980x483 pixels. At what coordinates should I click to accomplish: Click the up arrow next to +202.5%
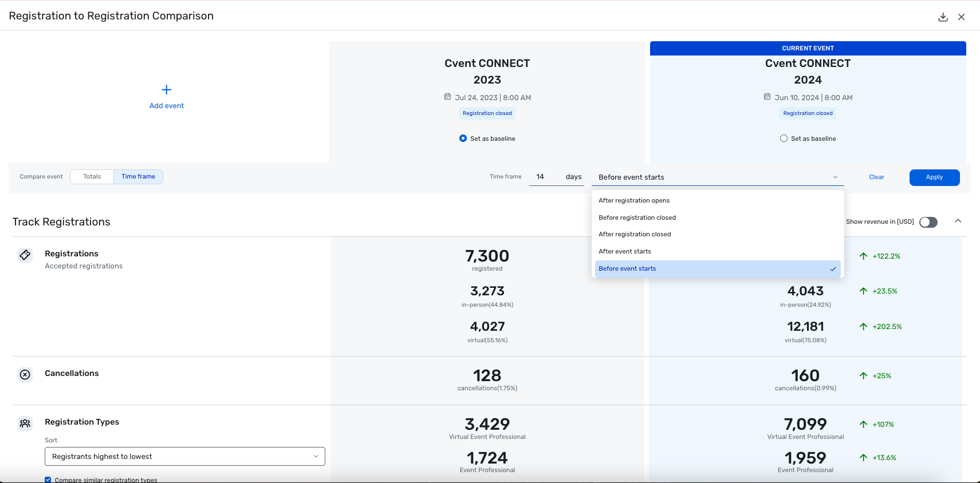click(x=863, y=327)
